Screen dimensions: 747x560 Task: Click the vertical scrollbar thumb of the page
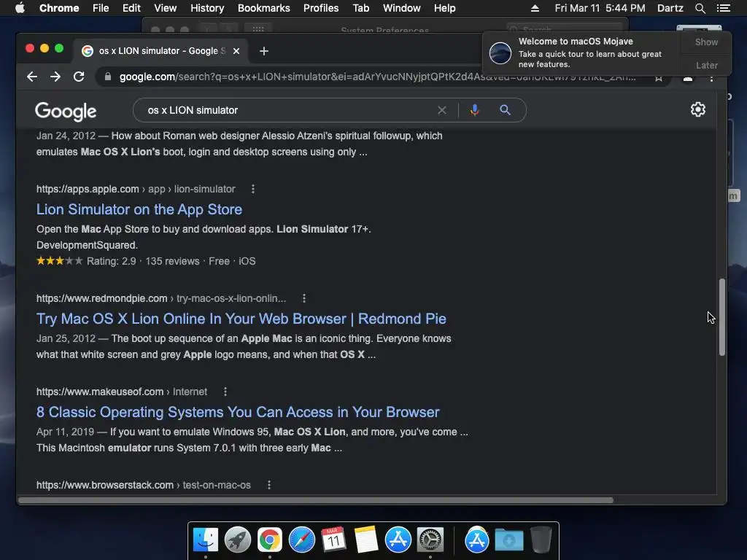point(722,317)
